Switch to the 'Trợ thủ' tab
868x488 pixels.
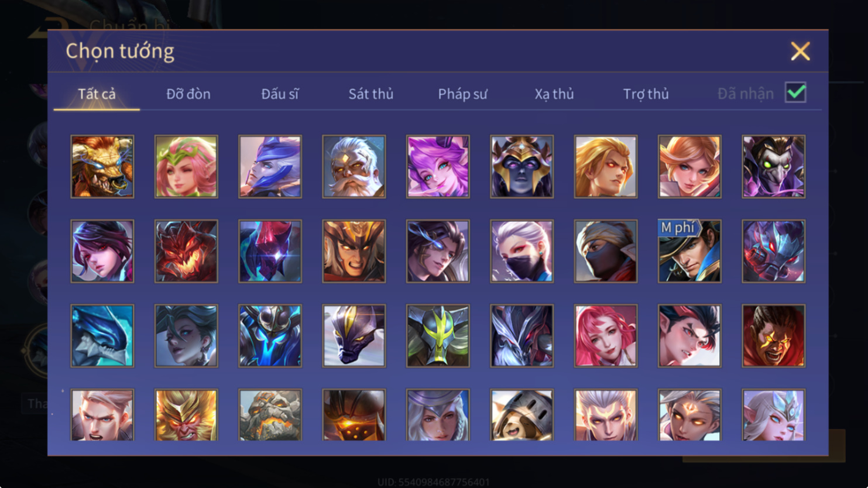646,94
